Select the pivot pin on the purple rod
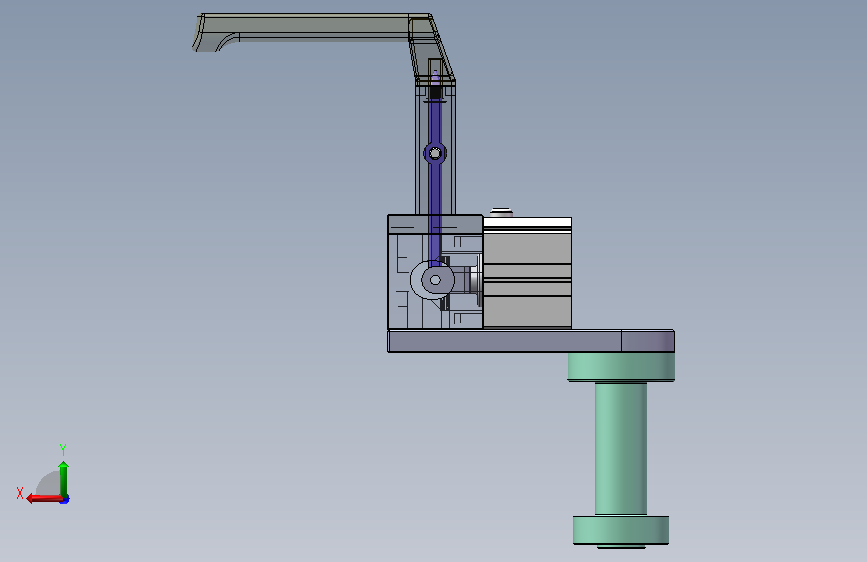This screenshot has width=867, height=562. [x=435, y=153]
